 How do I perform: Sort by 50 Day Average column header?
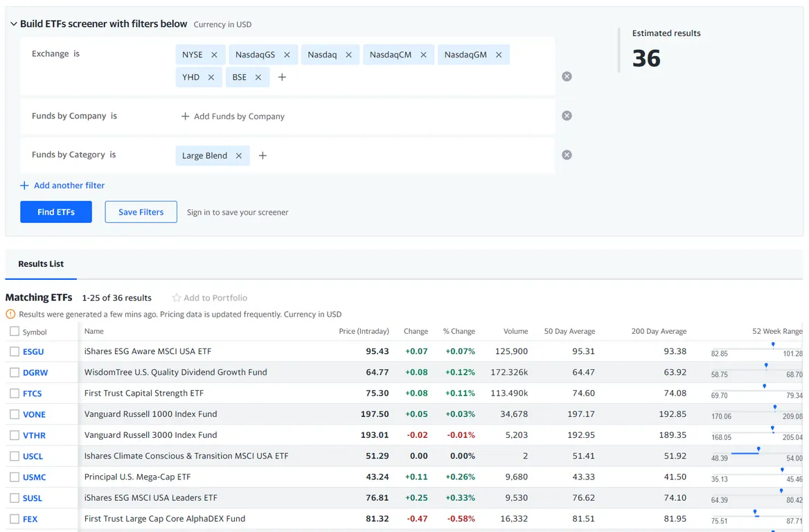pos(569,331)
